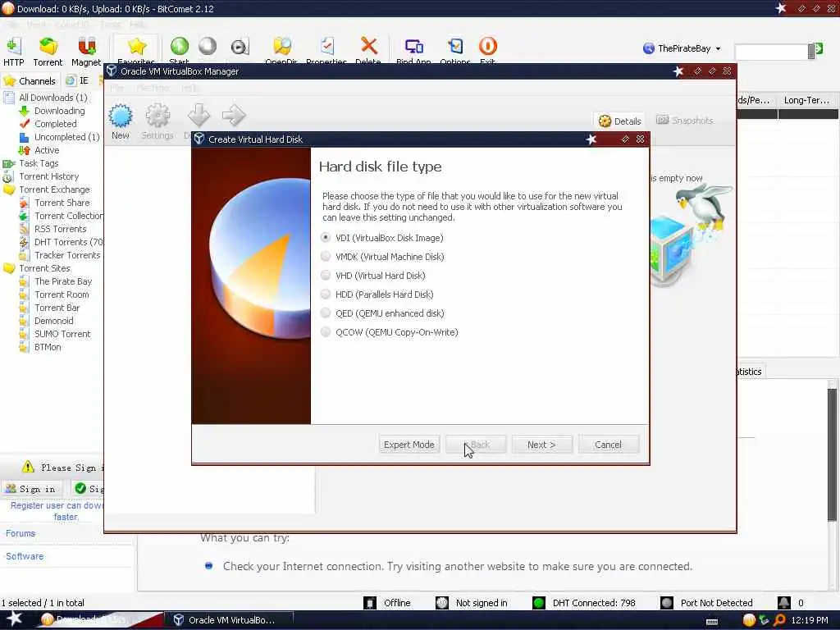This screenshot has width=840, height=630.
Task: Click Port Not Detected status icon
Action: (x=667, y=603)
